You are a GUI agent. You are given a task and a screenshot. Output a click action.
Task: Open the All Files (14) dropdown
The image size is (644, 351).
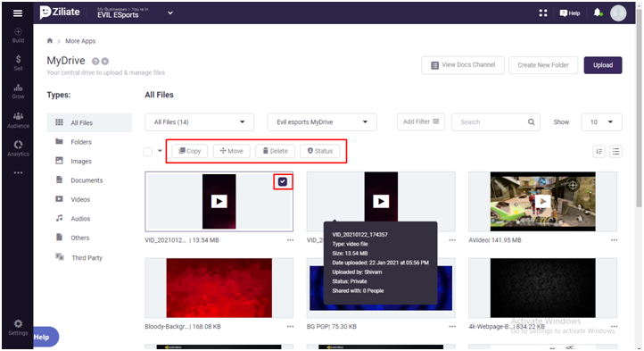point(199,122)
